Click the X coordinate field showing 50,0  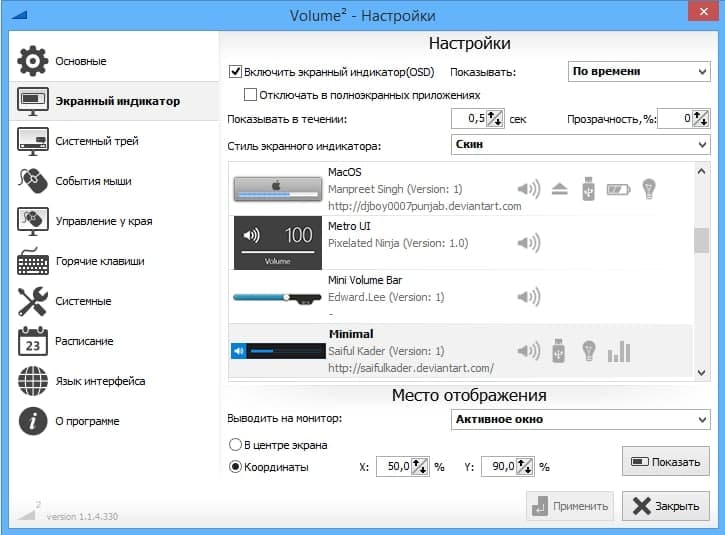tap(394, 467)
